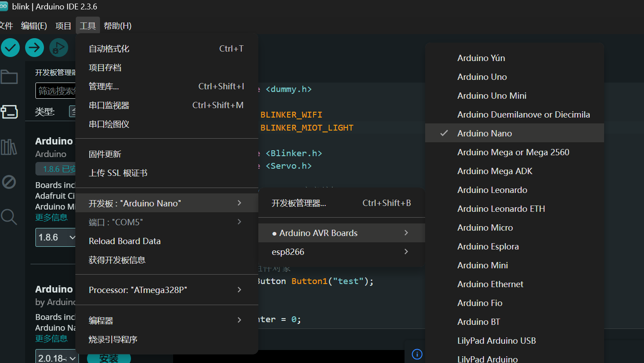Open the 类型 filter dropdown
This screenshot has height=363, width=644.
coord(73,111)
